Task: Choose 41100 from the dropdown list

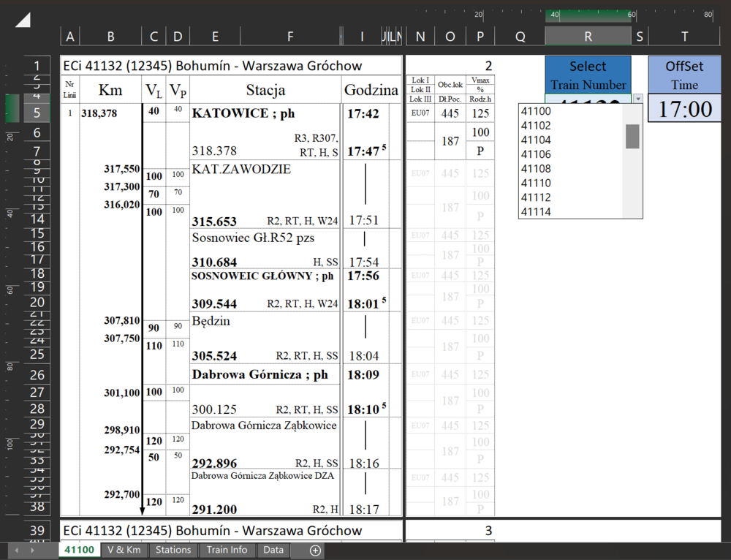Action: [536, 112]
